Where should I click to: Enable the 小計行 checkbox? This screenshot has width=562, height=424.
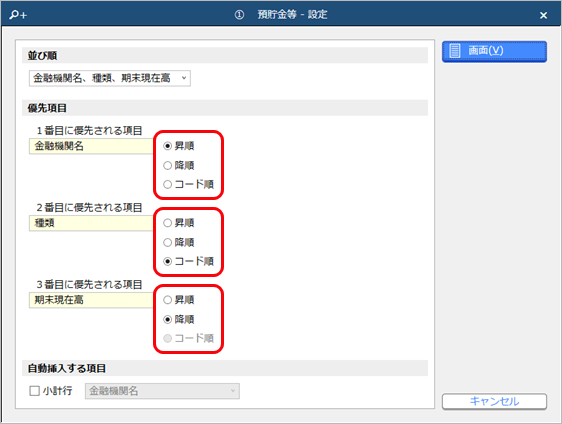(x=34, y=391)
